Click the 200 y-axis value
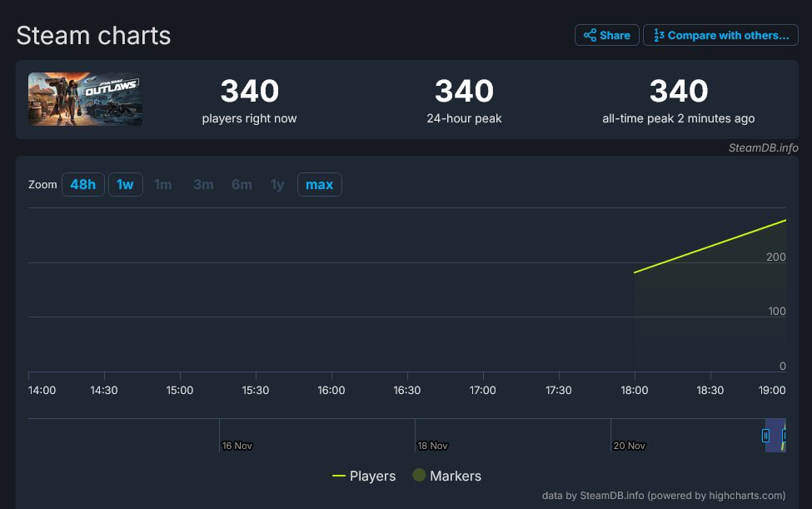The width and height of the screenshot is (812, 509). (776, 257)
